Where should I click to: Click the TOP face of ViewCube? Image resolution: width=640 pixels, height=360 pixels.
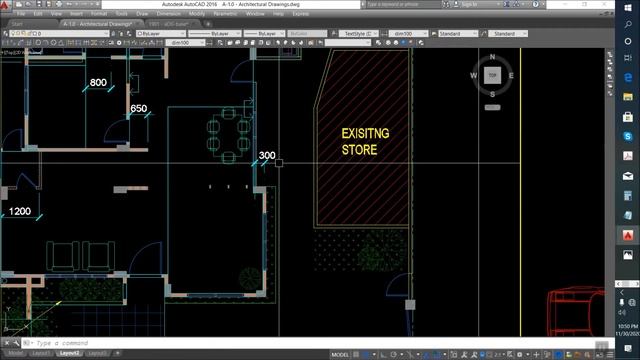click(x=492, y=76)
